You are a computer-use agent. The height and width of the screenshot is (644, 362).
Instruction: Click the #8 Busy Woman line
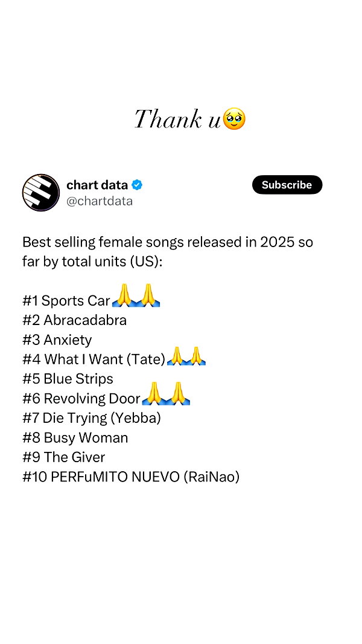click(x=75, y=438)
